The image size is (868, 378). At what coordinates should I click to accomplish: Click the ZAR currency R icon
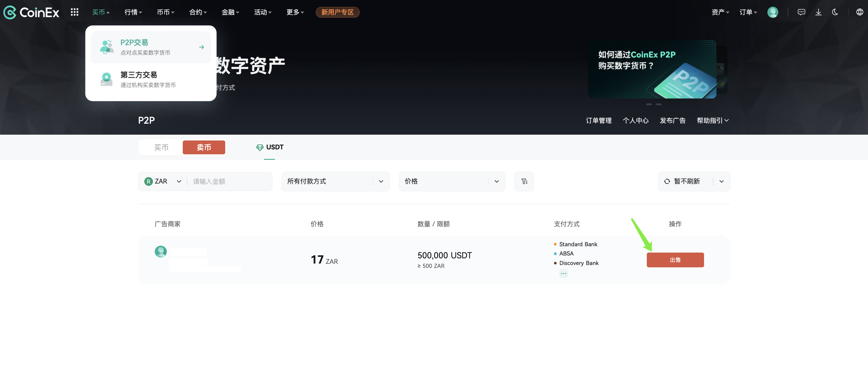pyautogui.click(x=148, y=181)
